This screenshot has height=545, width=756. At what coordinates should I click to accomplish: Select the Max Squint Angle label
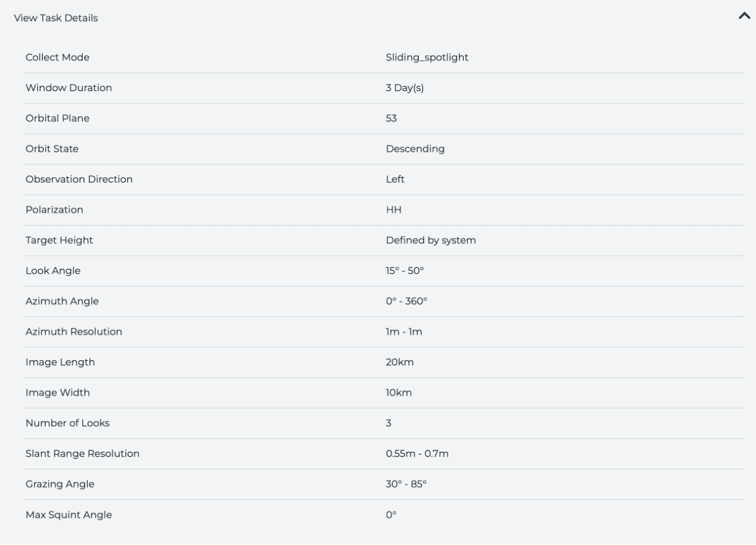pyautogui.click(x=69, y=515)
